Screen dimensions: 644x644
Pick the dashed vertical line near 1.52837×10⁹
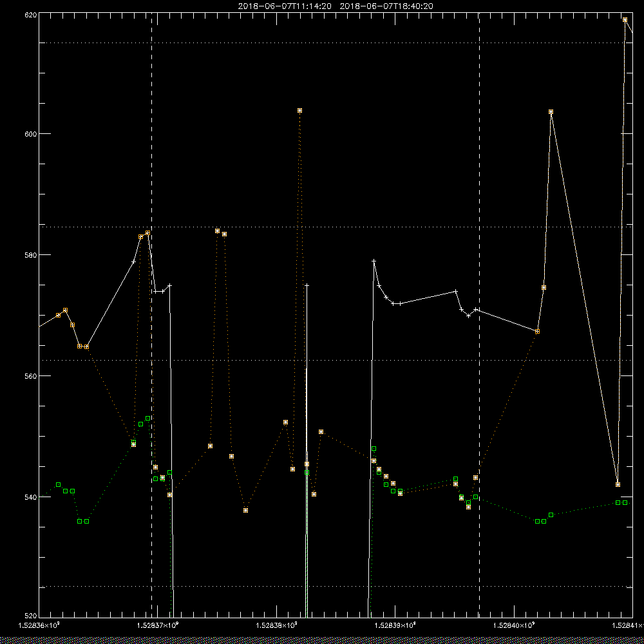pyautogui.click(x=151, y=314)
